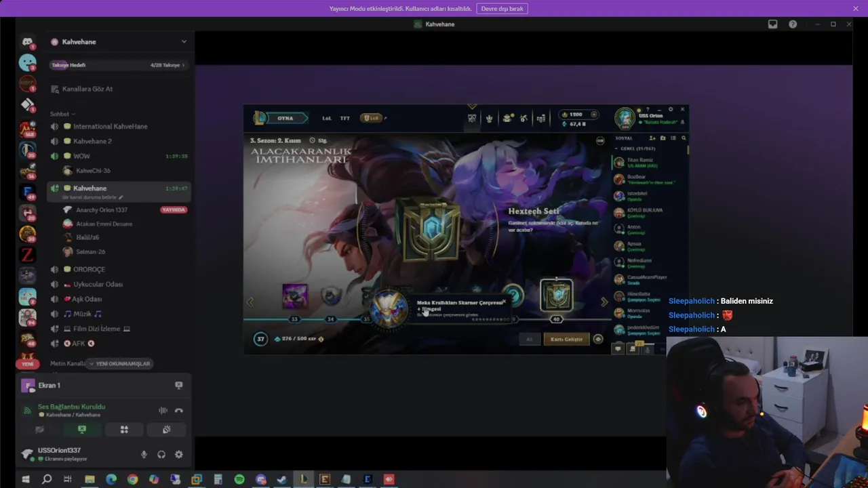The width and height of the screenshot is (868, 488).
Task: Expand Kahvehane server dropdown menu
Action: click(x=184, y=41)
